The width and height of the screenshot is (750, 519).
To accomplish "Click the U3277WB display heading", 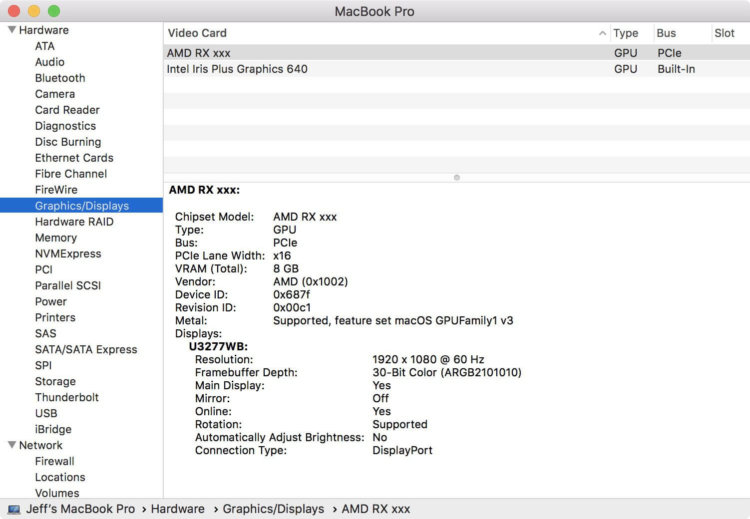I will [218, 346].
